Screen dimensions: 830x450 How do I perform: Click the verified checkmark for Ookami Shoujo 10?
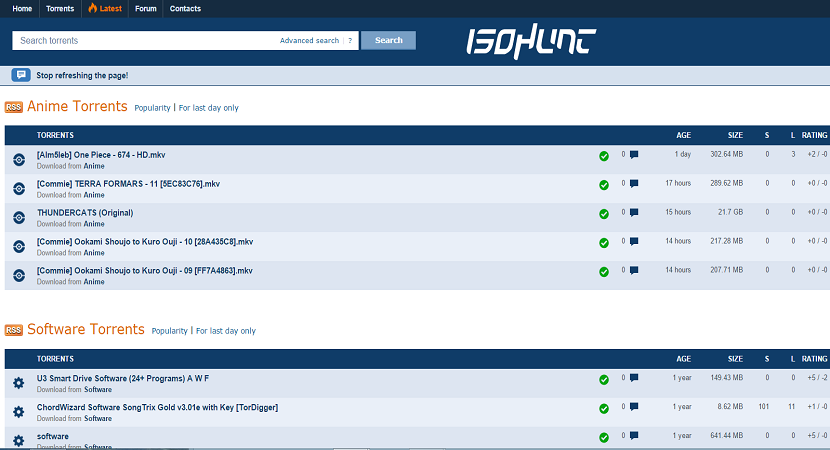[x=603, y=243]
